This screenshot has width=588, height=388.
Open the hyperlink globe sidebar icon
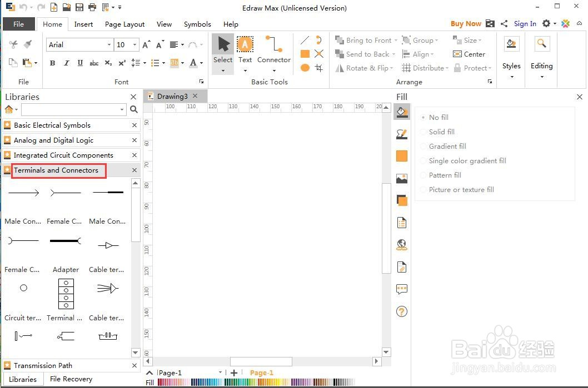click(x=402, y=245)
